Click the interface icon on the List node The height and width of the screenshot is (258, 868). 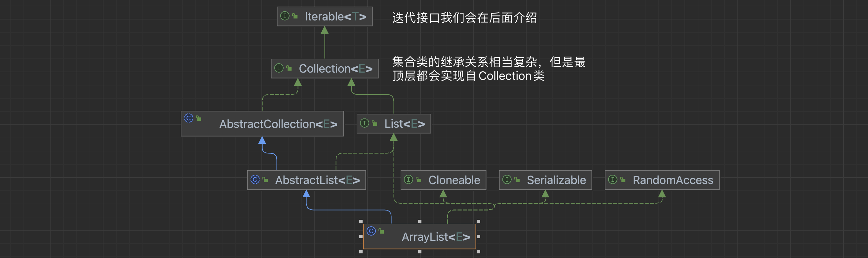click(364, 123)
